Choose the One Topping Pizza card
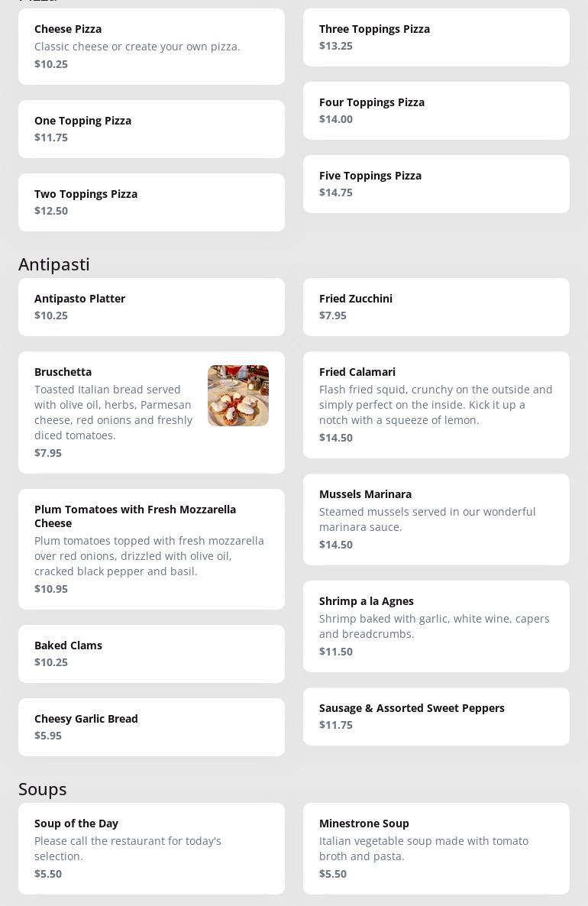This screenshot has height=906, width=588. [151, 129]
